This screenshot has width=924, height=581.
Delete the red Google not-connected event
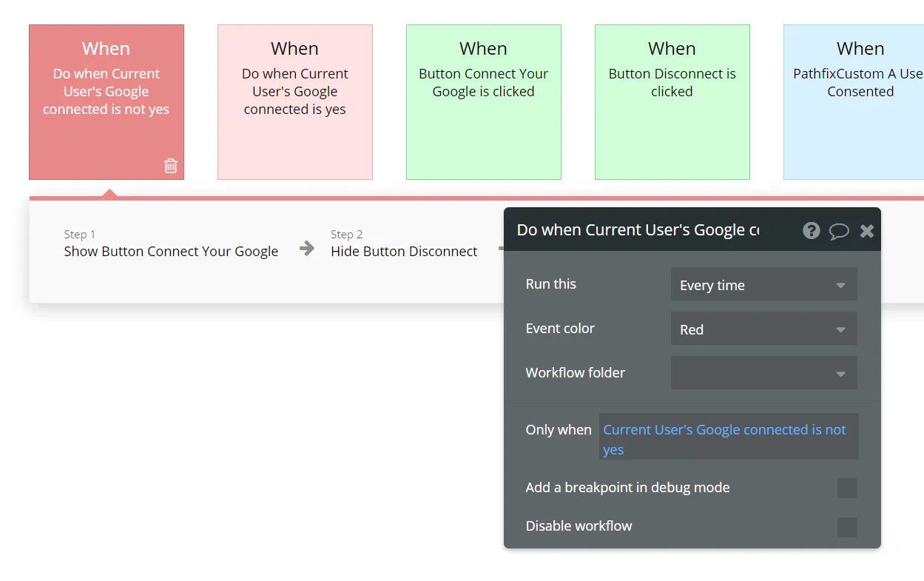pos(171,166)
